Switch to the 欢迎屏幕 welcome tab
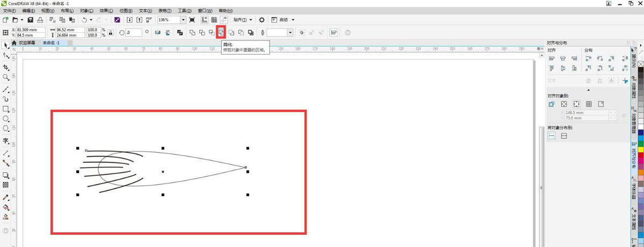This screenshot has height=247, width=644. coord(26,43)
